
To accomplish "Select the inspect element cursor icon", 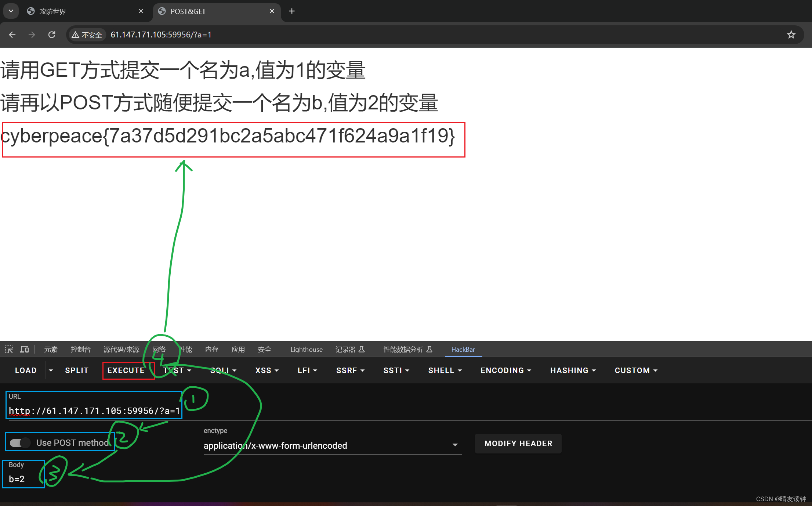I will click(8, 349).
